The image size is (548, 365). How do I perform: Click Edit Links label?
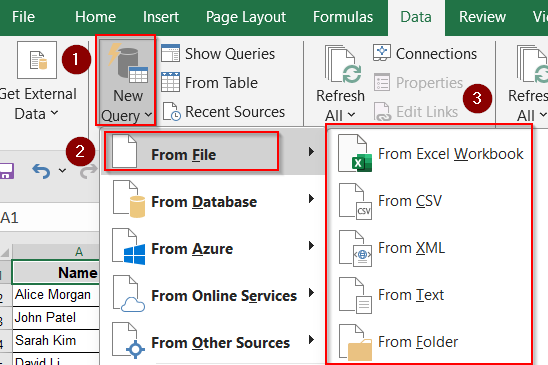point(427,112)
